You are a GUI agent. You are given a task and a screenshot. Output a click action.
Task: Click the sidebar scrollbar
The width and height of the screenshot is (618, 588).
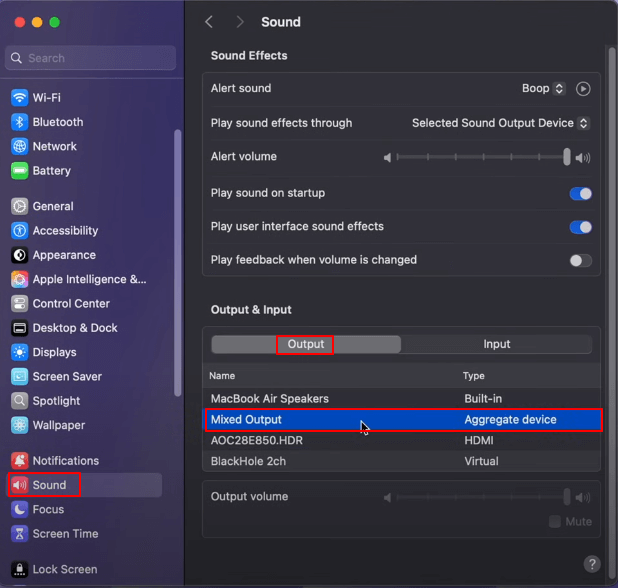pos(178,263)
